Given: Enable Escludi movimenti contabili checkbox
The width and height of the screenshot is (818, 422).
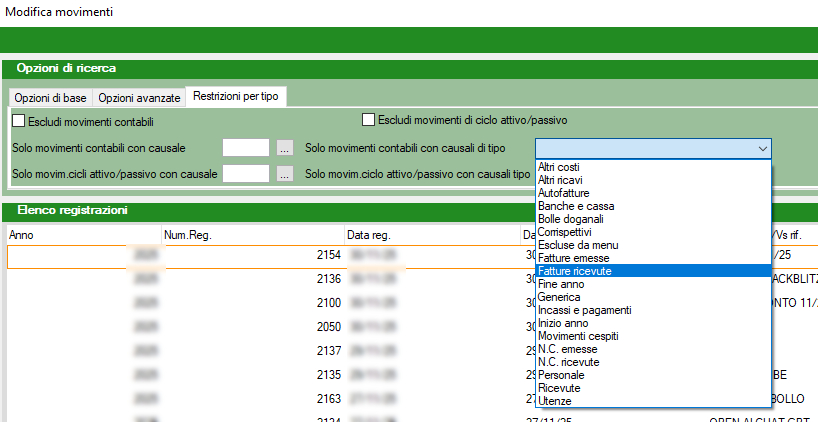Looking at the screenshot, I should (19, 122).
